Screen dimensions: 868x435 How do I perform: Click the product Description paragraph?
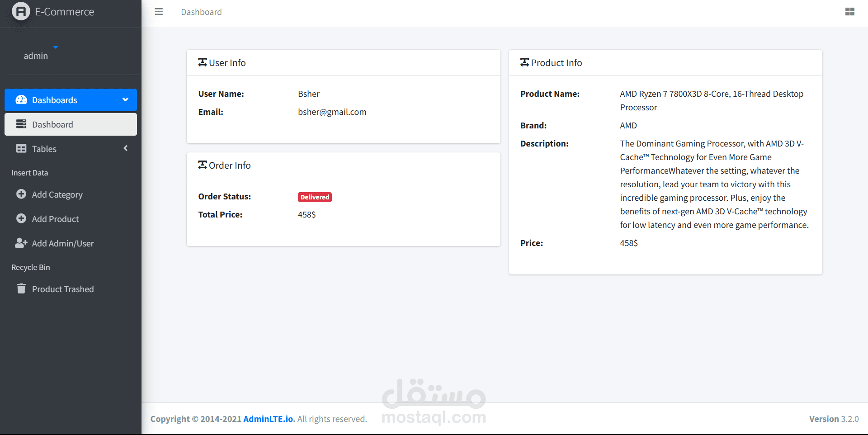(714, 184)
